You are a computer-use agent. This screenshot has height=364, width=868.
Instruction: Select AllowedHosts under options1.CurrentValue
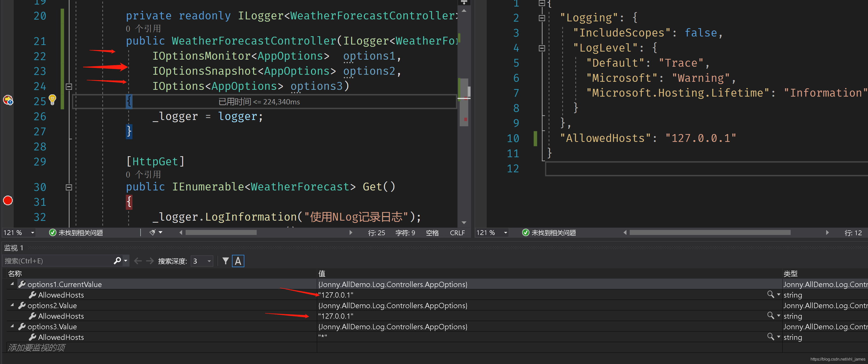[61, 295]
